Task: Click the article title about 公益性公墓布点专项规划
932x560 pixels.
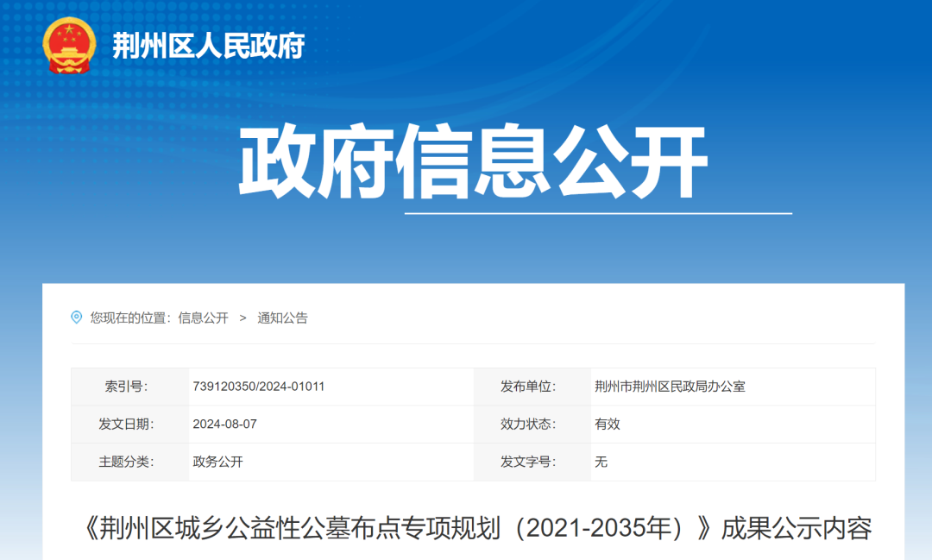Action: (x=473, y=528)
